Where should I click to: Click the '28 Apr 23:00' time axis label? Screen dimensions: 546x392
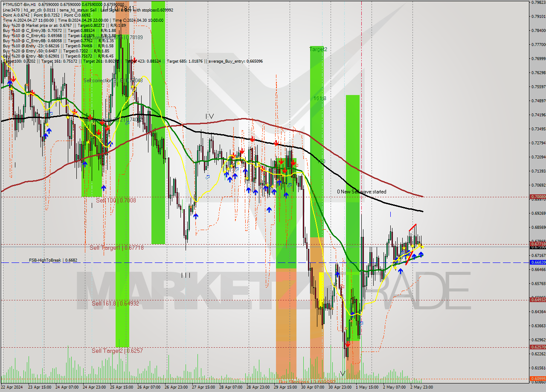pos(258,387)
